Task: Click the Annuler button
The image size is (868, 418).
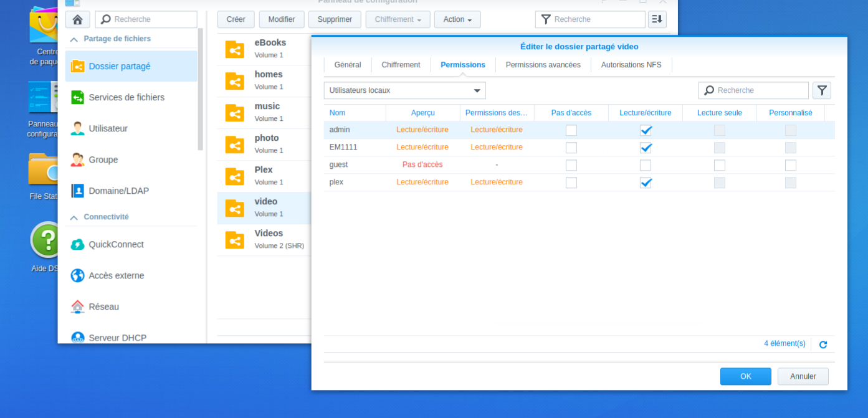Action: pyautogui.click(x=803, y=376)
